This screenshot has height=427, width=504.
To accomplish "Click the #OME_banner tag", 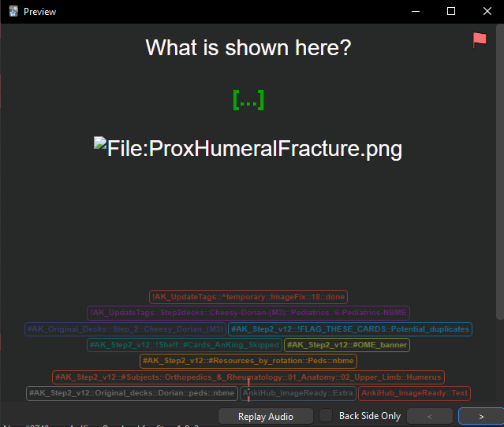I will coord(347,345).
